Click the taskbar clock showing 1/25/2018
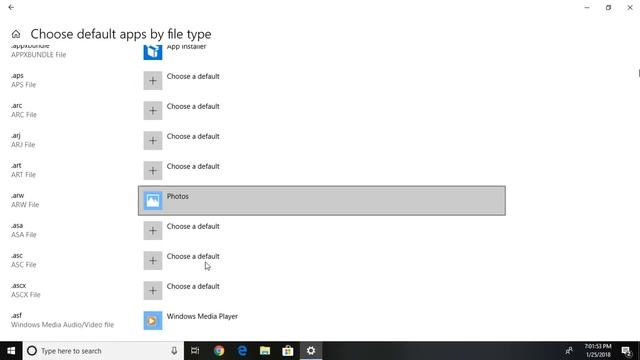Screen dimensions: 640x360 598,351
